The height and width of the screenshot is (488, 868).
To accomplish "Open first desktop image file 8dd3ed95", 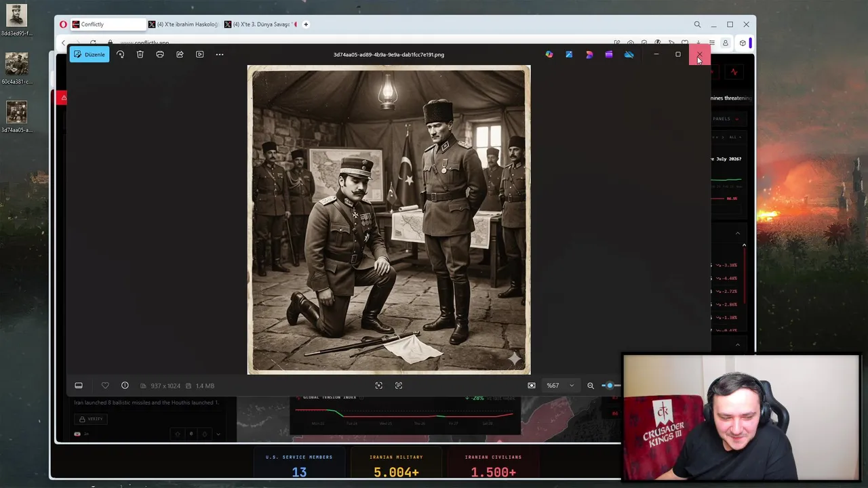I will [16, 20].
